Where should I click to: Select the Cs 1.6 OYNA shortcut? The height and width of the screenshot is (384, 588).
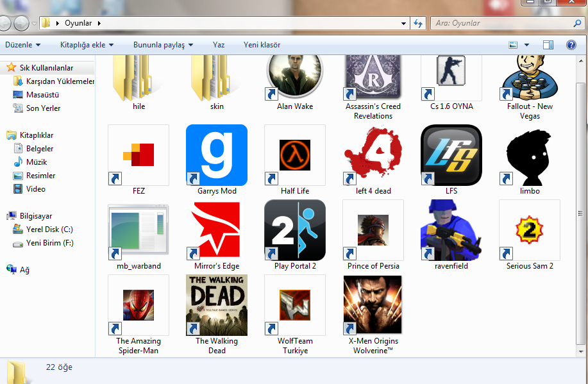click(x=451, y=83)
